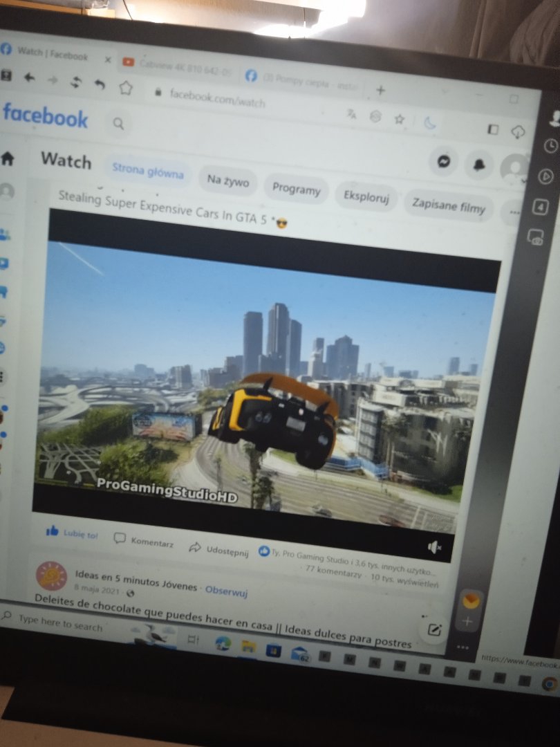Like the video with Lubię to!
560x747 pixels.
(72, 533)
